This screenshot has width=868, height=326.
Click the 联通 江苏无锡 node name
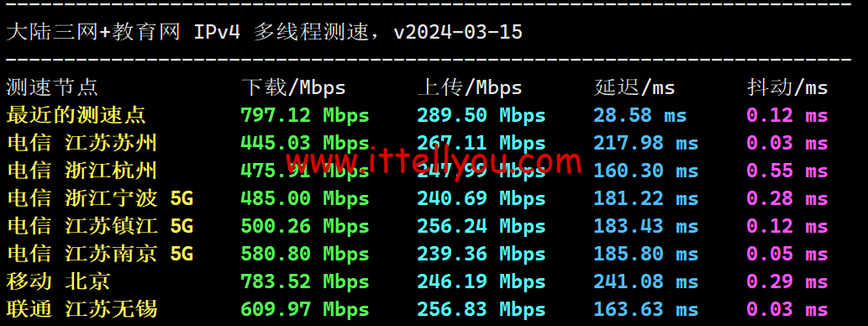(x=82, y=309)
